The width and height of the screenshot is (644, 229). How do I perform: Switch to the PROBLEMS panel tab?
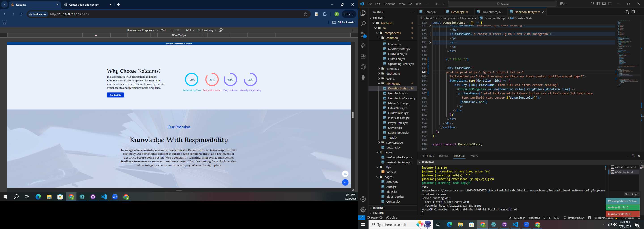(428, 156)
